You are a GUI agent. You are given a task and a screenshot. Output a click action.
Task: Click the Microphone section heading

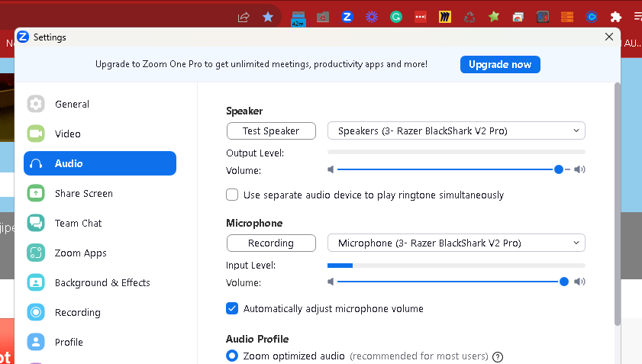(x=254, y=223)
